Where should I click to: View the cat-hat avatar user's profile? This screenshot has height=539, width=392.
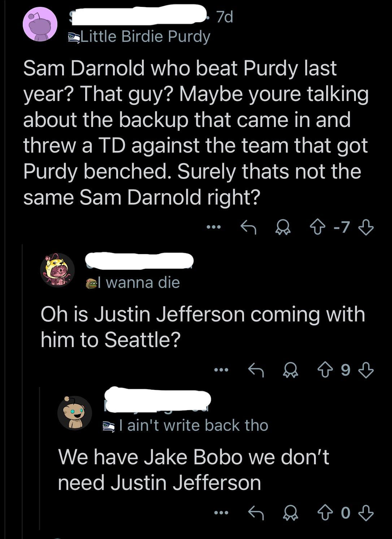click(x=57, y=270)
